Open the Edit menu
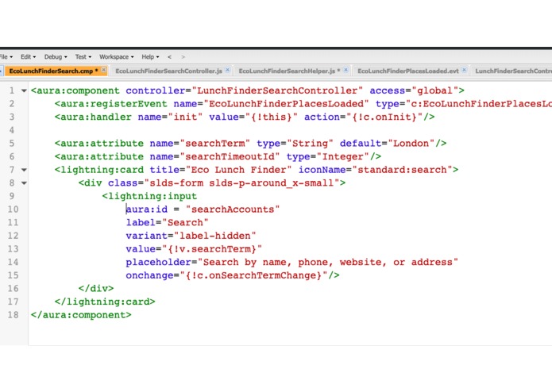 click(28, 56)
